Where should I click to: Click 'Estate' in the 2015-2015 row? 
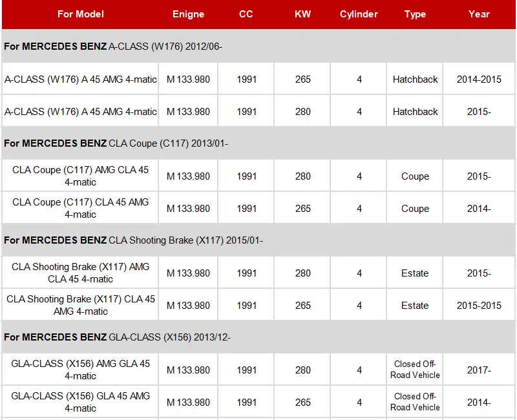tap(415, 305)
